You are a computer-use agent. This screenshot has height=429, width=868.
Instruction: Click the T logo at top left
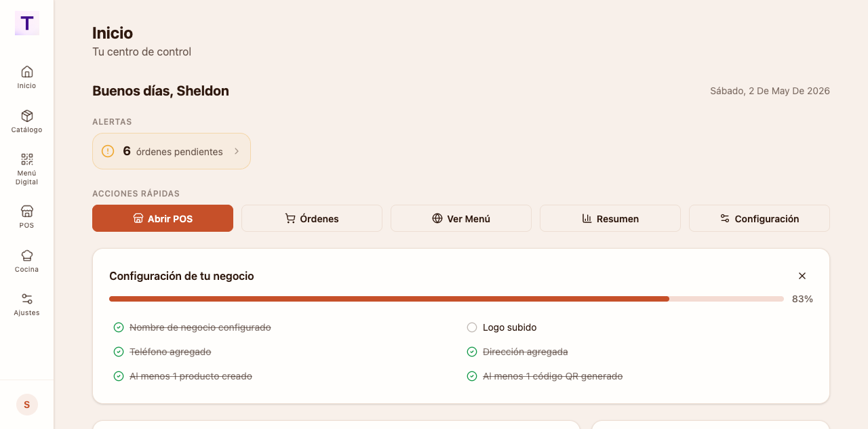point(27,23)
